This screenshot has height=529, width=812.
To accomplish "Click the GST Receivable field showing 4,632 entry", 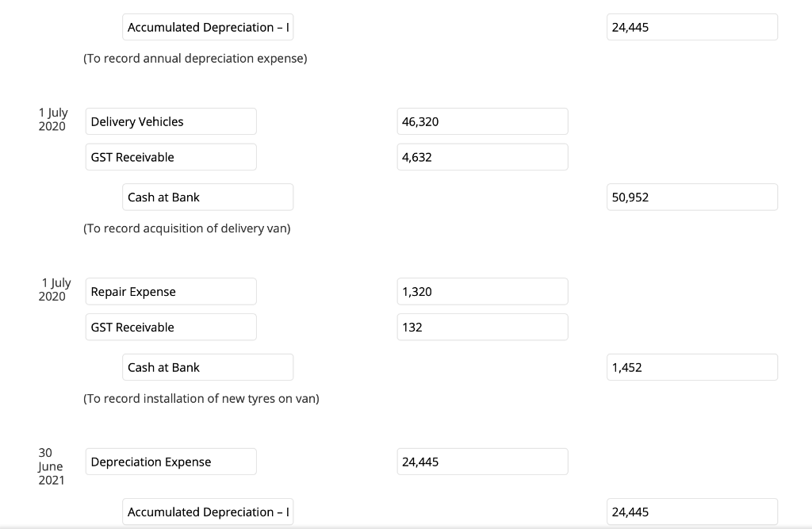I will (x=170, y=156).
